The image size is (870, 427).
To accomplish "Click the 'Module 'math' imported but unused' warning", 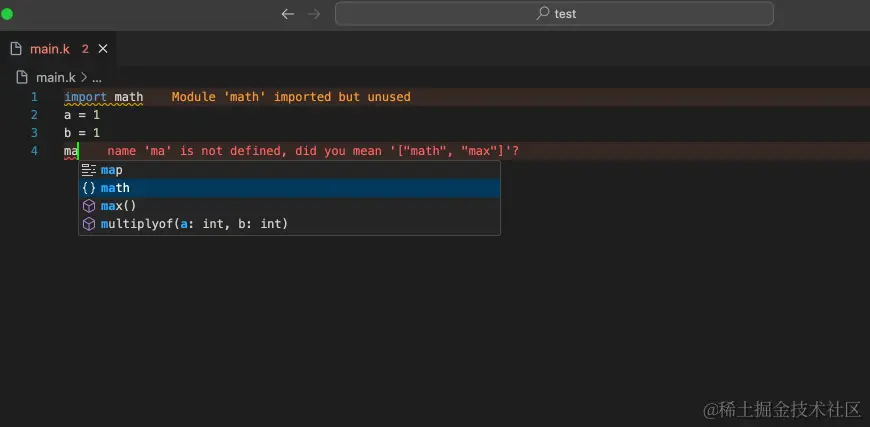I will tap(291, 97).
